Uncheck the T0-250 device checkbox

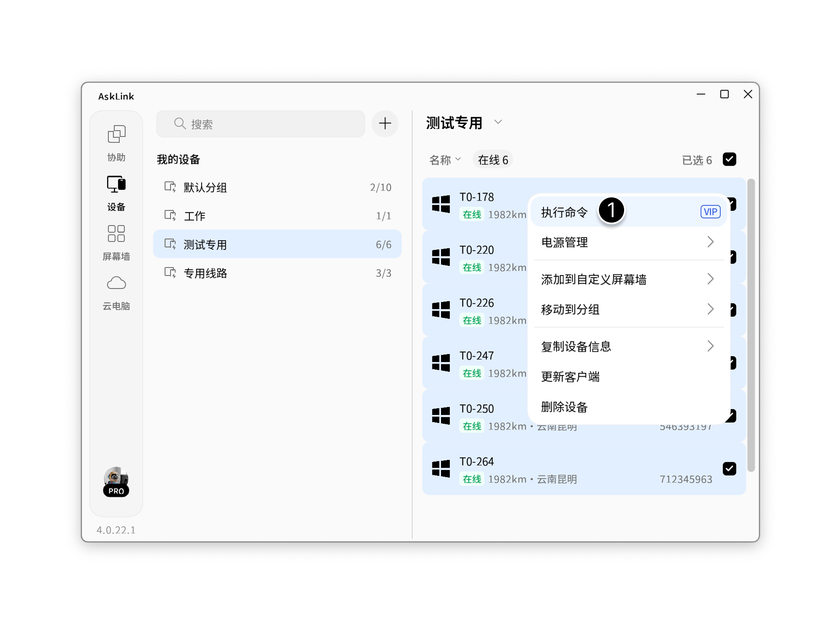(730, 416)
